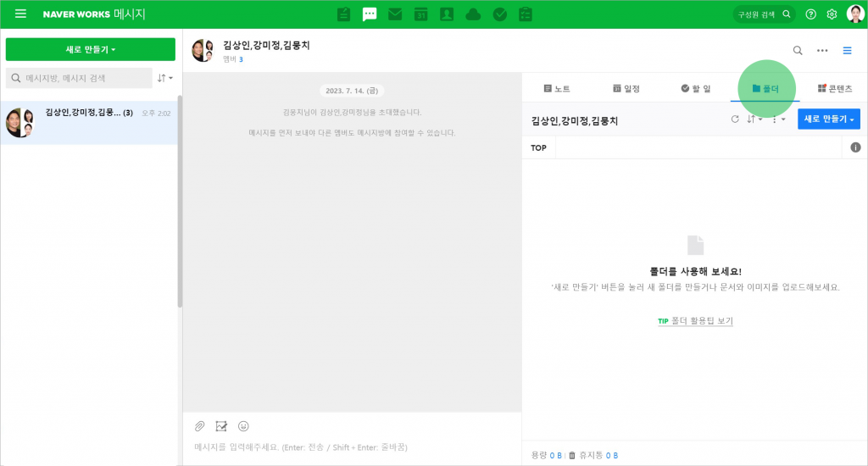Open the Board app icon in the top bar
This screenshot has height=466, width=868.
[x=344, y=14]
